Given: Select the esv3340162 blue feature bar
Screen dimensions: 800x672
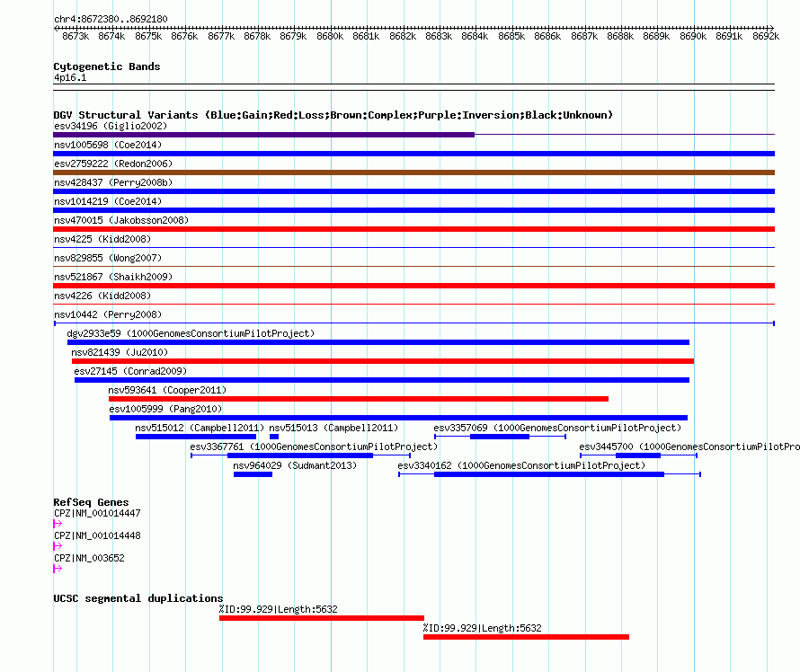Looking at the screenshot, I should click(549, 474).
